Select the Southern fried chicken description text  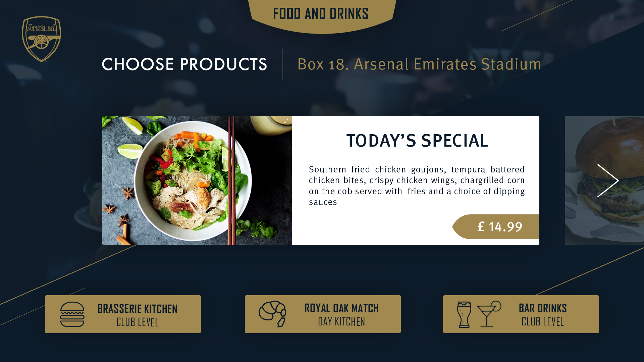tap(417, 186)
